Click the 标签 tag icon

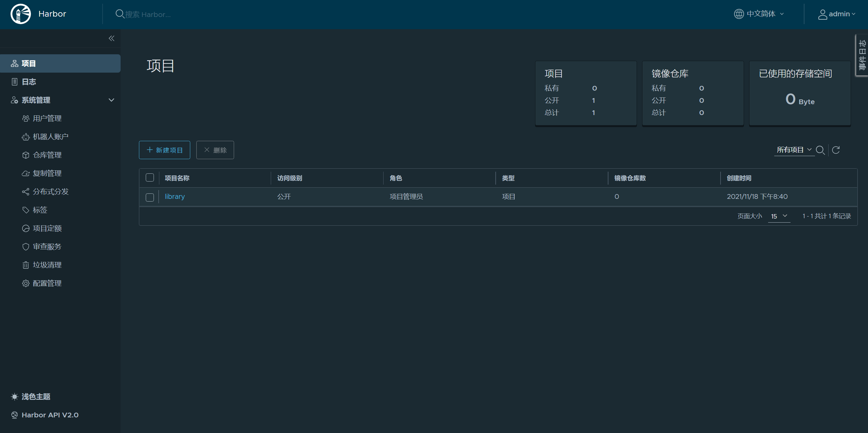click(26, 210)
